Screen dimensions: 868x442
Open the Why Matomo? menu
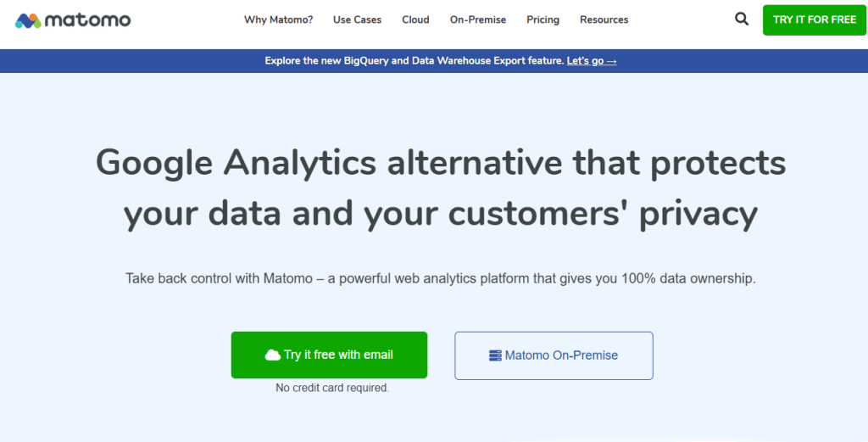[278, 20]
